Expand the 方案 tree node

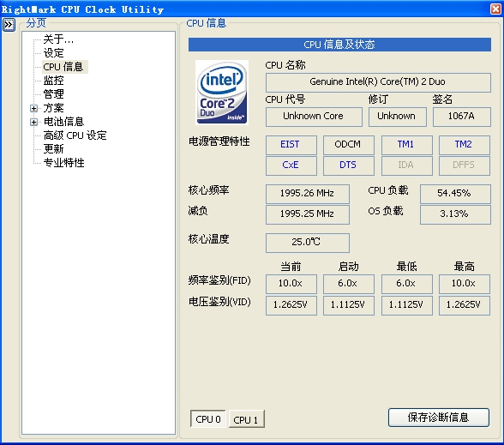point(33,108)
